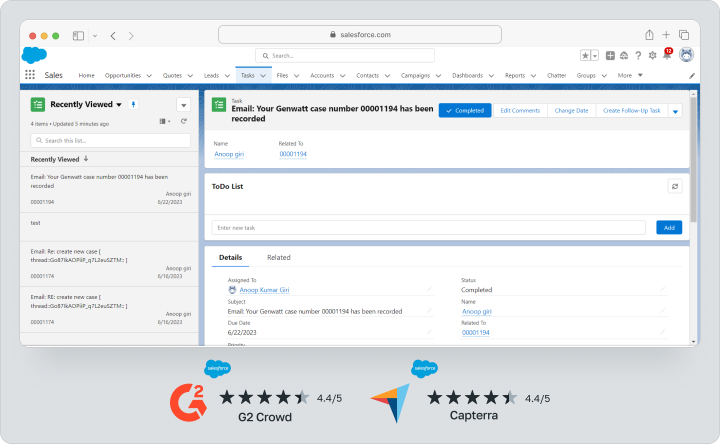
Task: Expand the Tasks tab chevron
Action: coord(263,76)
